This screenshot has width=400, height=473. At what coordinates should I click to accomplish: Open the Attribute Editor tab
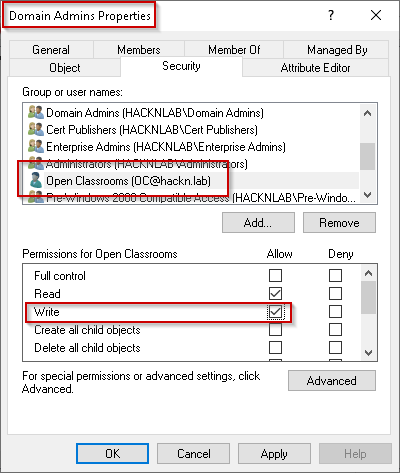315,68
